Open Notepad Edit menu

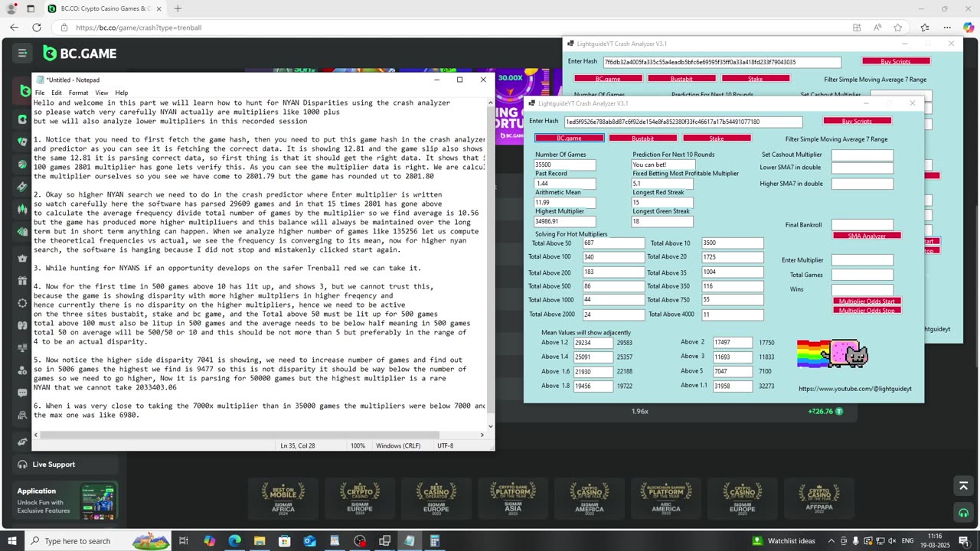click(x=57, y=93)
